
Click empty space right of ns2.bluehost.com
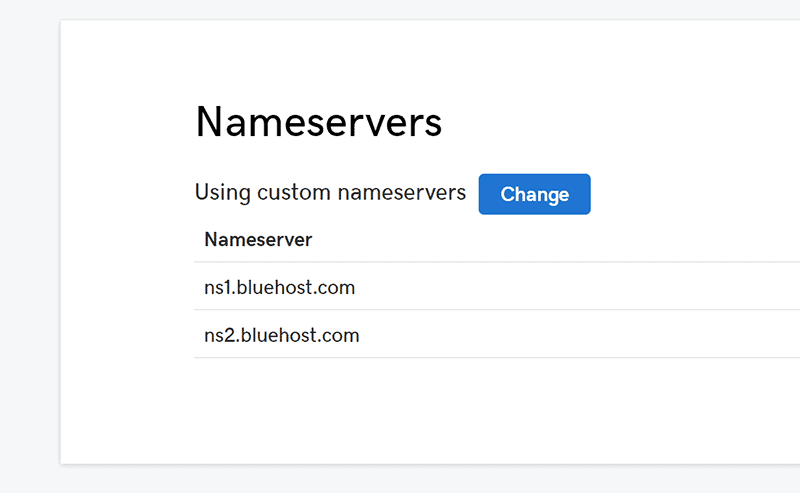pyautogui.click(x=577, y=335)
